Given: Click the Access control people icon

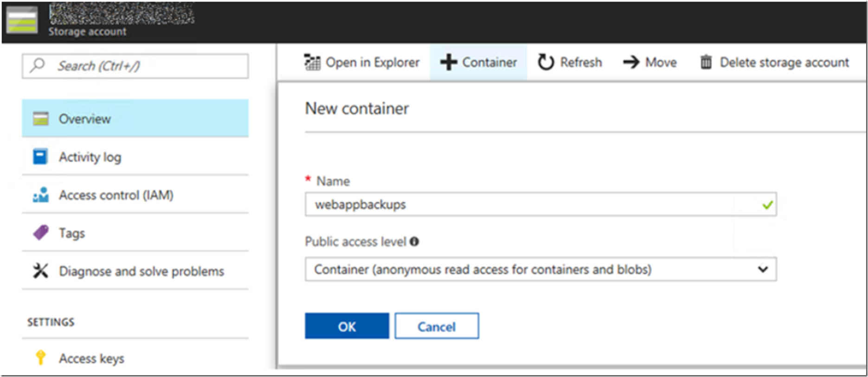Looking at the screenshot, I should click(x=41, y=195).
